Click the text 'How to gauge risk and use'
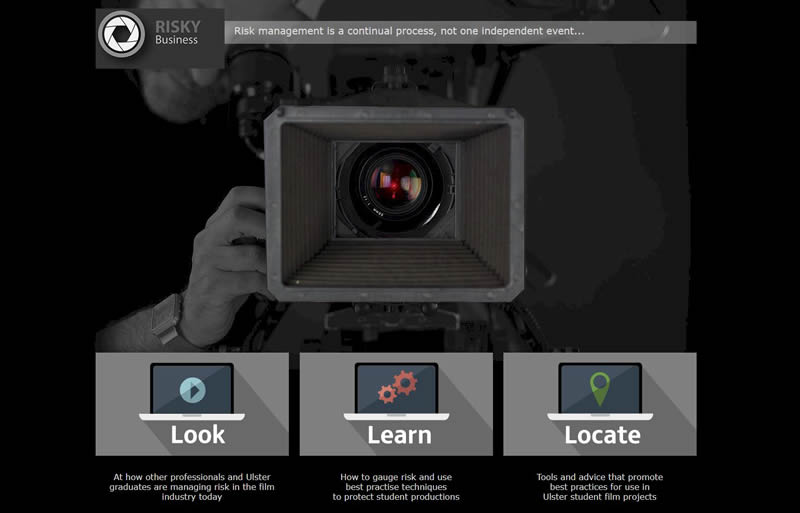The height and width of the screenshot is (513, 800). pos(396,477)
